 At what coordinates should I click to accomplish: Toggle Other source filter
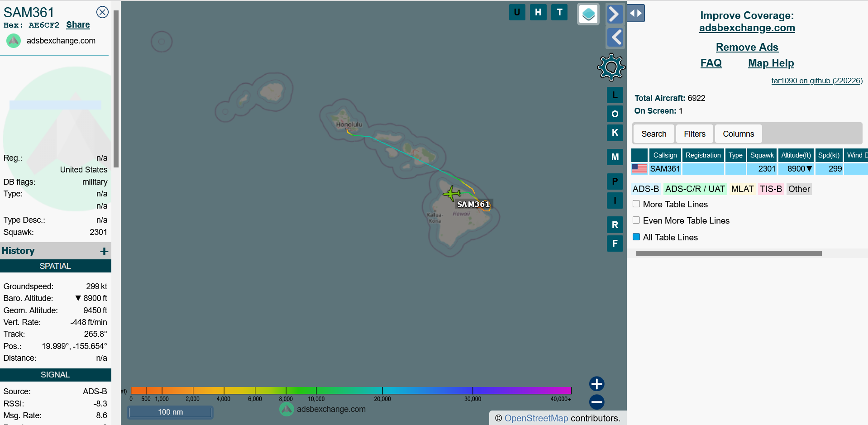pos(799,189)
